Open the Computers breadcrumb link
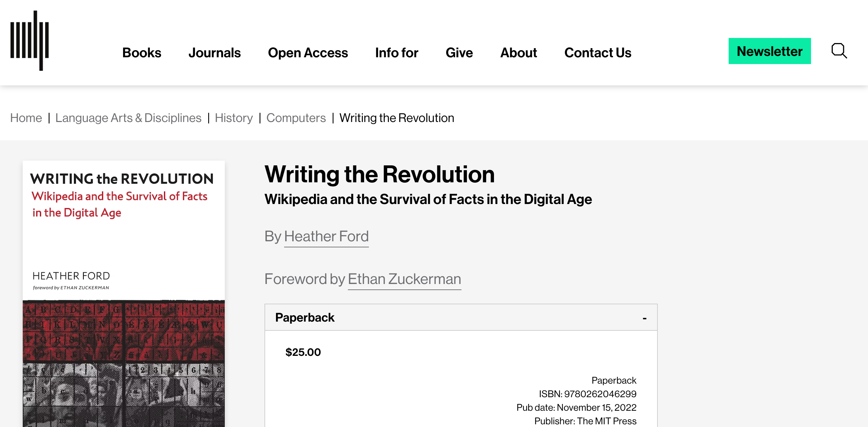Viewport: 868px width, 427px height. point(296,118)
